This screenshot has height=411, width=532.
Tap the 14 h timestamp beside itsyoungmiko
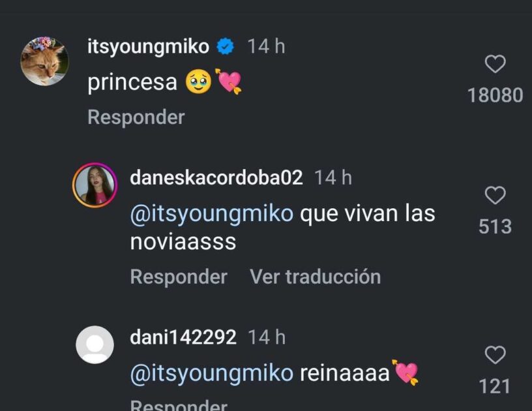coord(266,47)
